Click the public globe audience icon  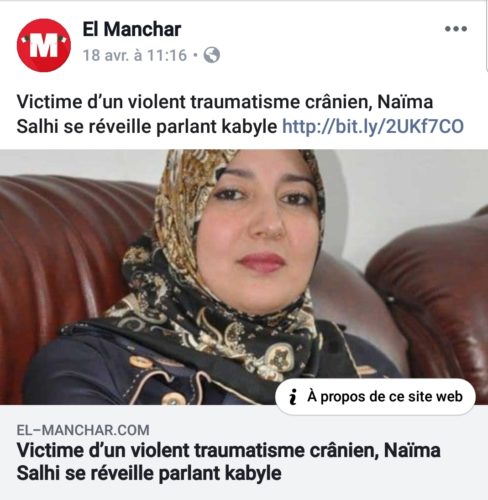click(212, 55)
